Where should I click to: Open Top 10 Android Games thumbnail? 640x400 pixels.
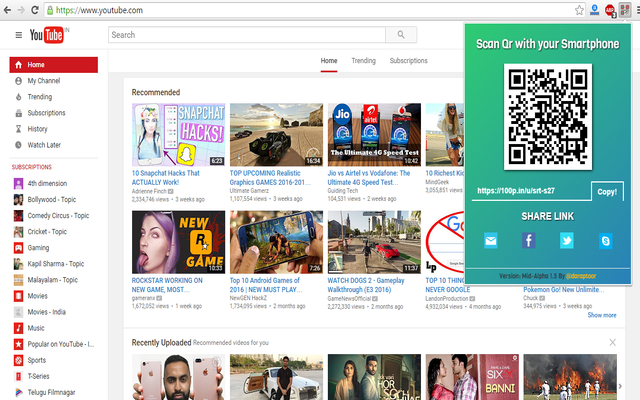click(276, 242)
